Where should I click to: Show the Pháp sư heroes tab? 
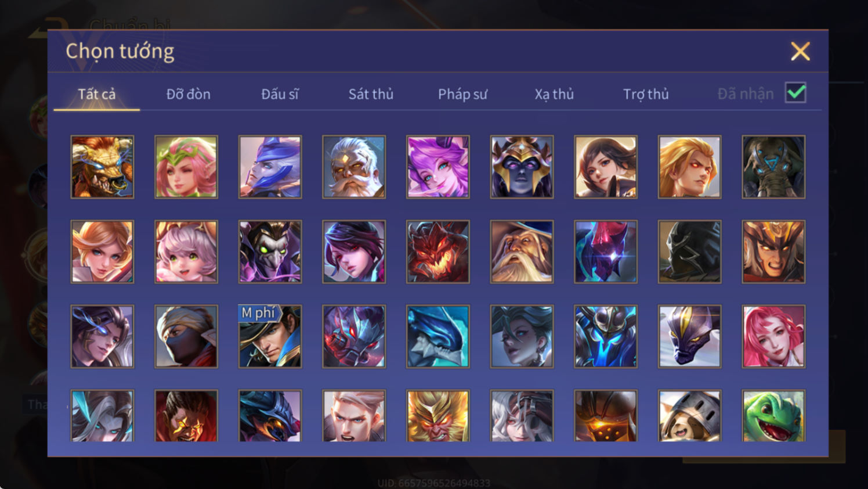pyautogui.click(x=462, y=94)
